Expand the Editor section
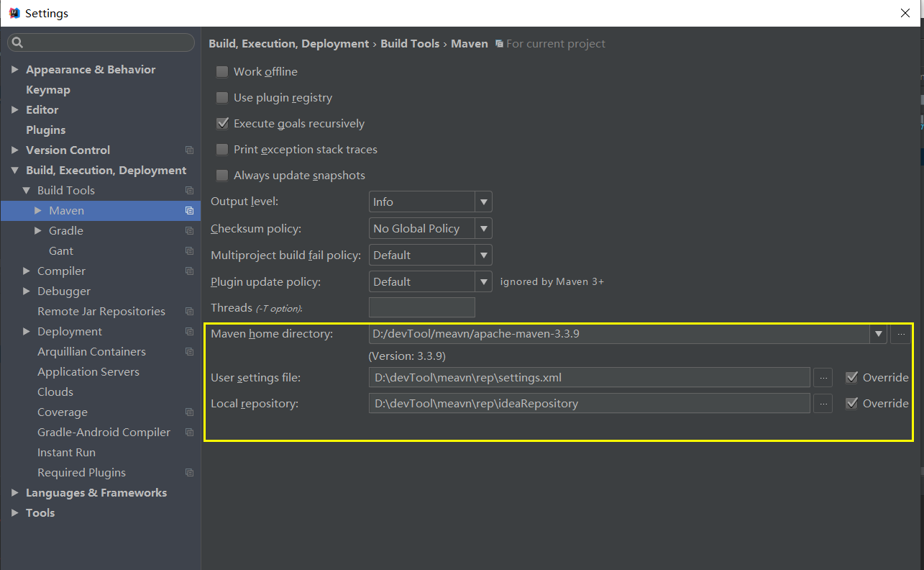Screen dimensions: 924x570 pyautogui.click(x=15, y=110)
